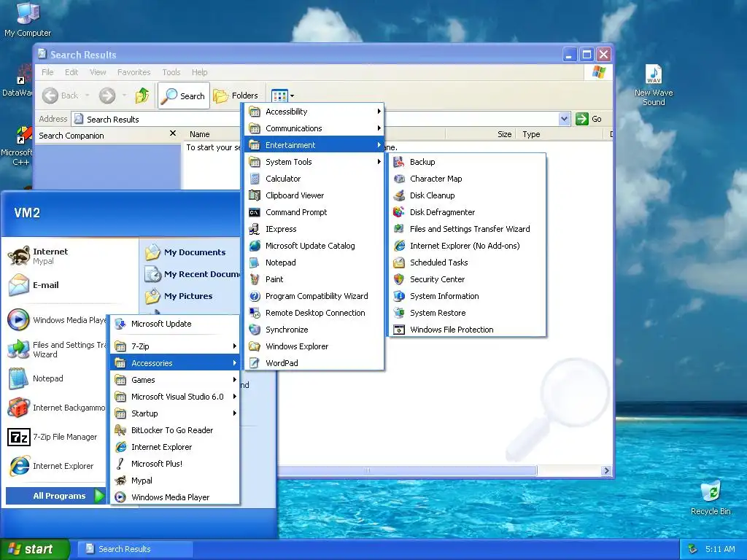Expand the System Tools submenu
The height and width of the screenshot is (560, 747).
[x=314, y=162]
